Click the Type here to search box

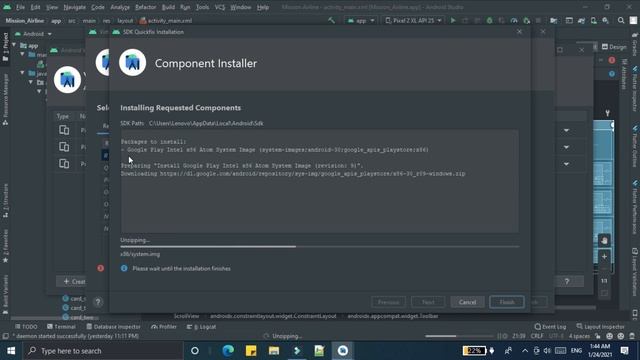(102, 351)
